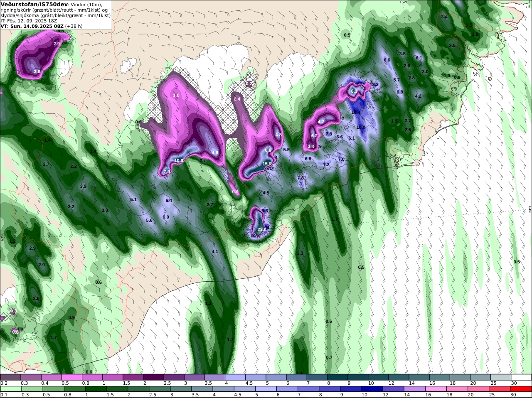Click the precipitation value '5.7' on the map
The width and height of the screenshot is (532, 398).
(x=397, y=80)
